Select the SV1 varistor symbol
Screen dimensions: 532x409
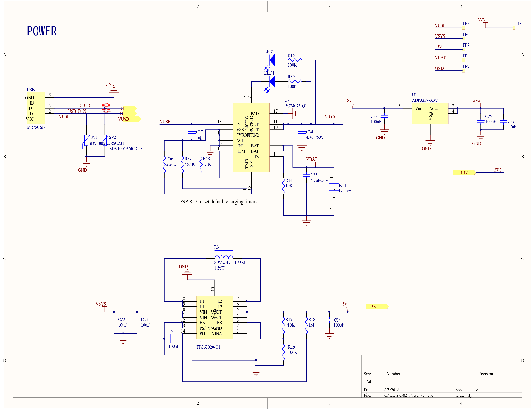click(x=86, y=140)
